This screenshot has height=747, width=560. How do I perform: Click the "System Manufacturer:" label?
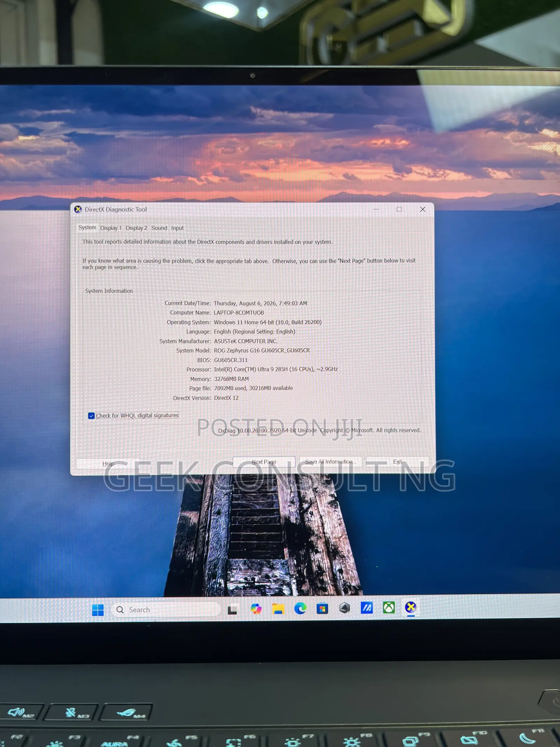tap(185, 341)
